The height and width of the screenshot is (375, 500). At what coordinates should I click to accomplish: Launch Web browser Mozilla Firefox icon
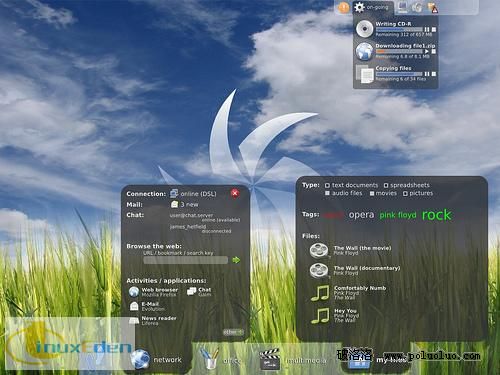(x=134, y=292)
